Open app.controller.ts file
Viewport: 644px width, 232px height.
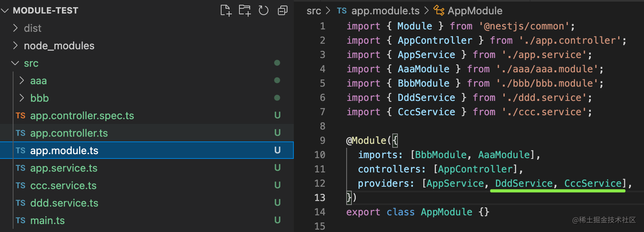coord(69,133)
